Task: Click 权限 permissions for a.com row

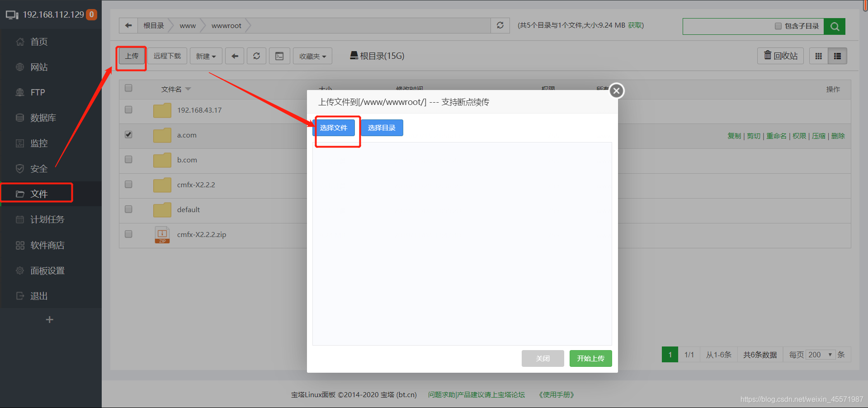Action: tap(799, 136)
